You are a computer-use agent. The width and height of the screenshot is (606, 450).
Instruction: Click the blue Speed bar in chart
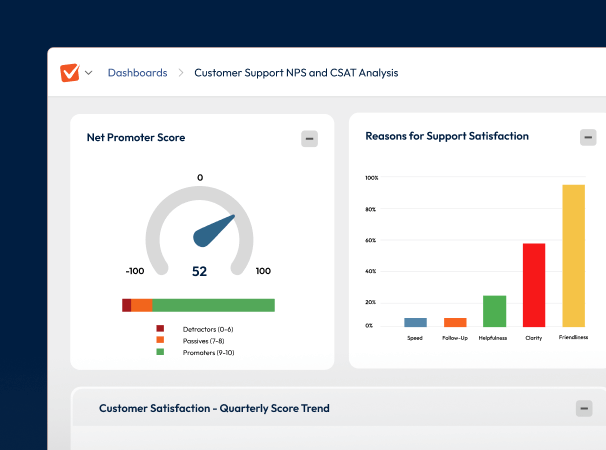click(x=415, y=322)
